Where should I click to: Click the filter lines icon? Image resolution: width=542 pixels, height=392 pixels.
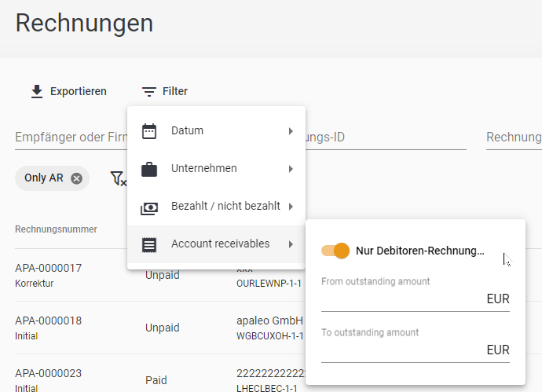149,92
